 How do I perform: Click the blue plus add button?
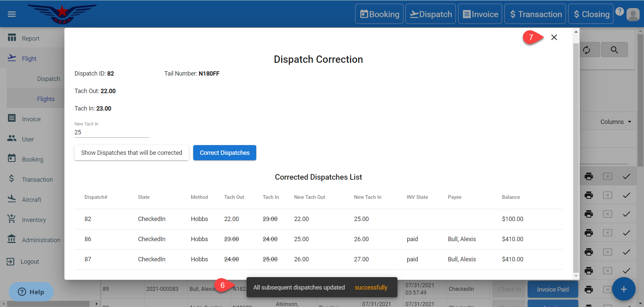click(624, 289)
